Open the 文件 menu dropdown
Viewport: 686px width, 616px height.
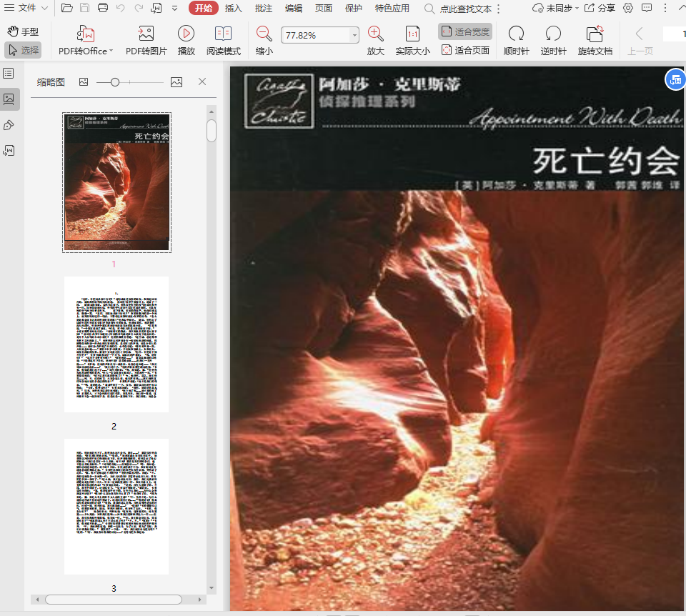click(x=26, y=9)
